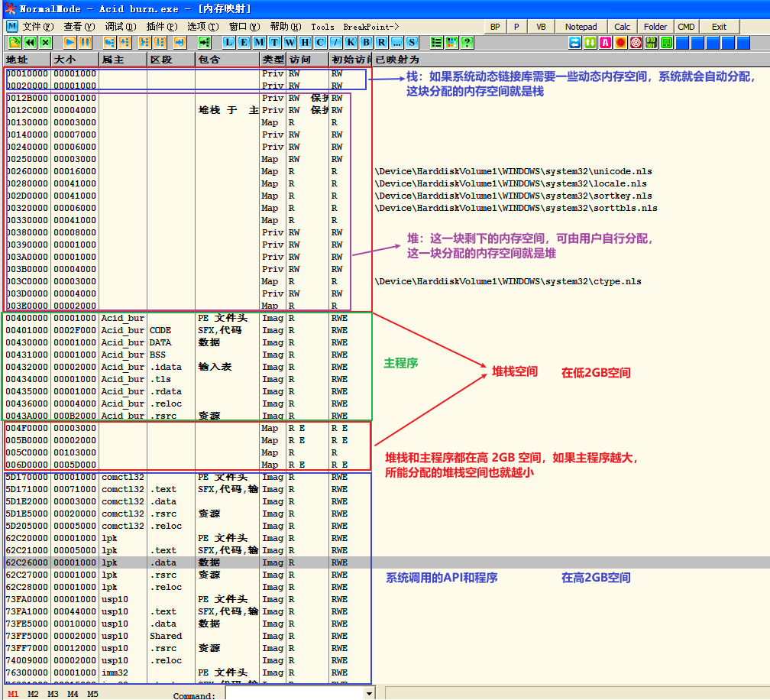
Task: Click the red circle record icon
Action: (x=621, y=43)
